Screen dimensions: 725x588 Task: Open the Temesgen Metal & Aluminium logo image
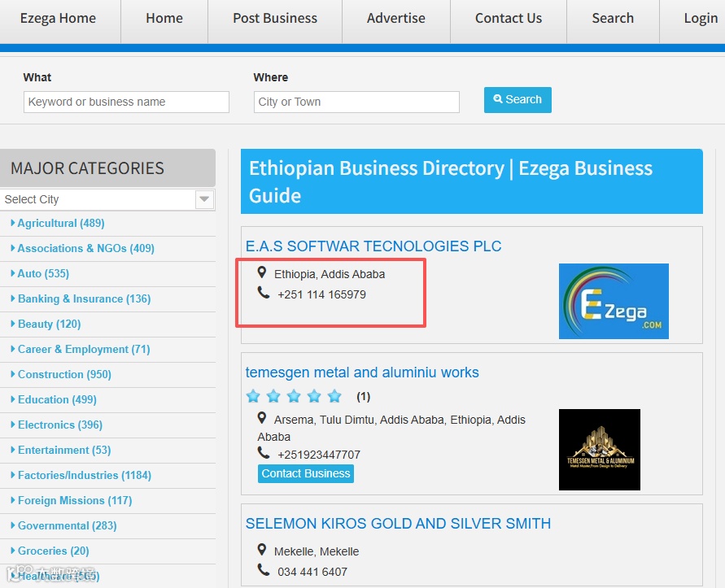click(600, 450)
